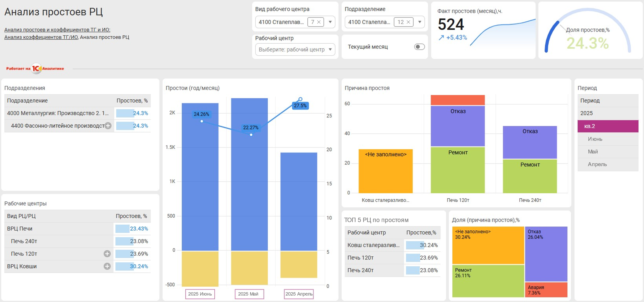Click the orange Авария treemap tile

546,290
